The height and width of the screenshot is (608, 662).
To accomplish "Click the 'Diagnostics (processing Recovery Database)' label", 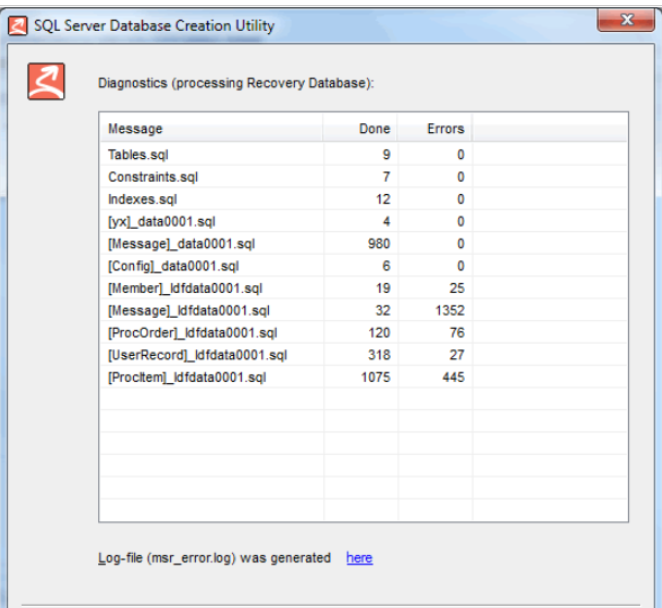I will [236, 83].
